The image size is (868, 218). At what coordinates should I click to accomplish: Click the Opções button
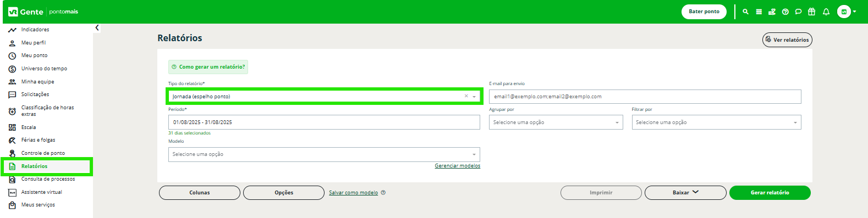pos(284,193)
